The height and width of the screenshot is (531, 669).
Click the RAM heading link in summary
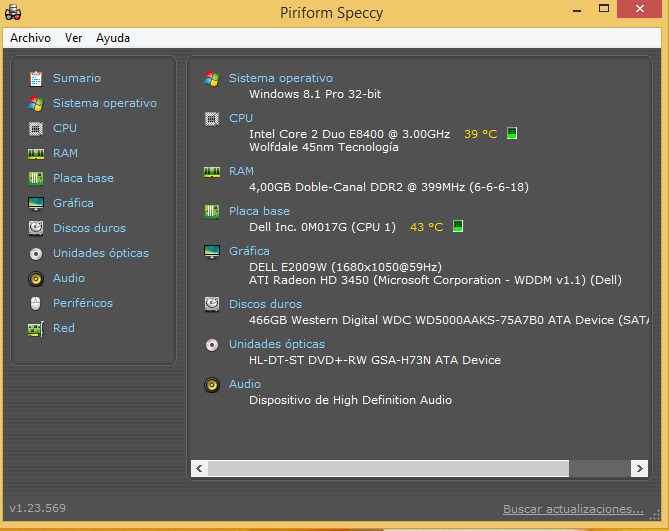pyautogui.click(x=241, y=171)
